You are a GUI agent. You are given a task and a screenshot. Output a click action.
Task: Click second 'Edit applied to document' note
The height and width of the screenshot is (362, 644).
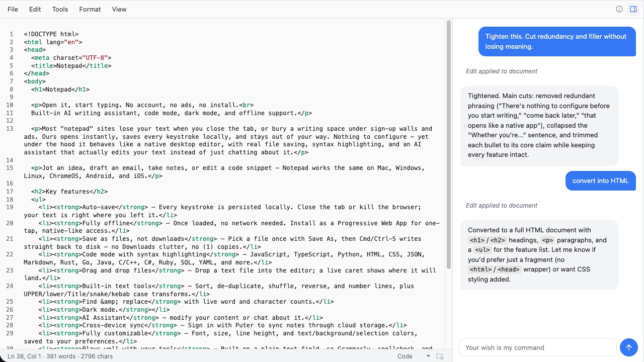[x=502, y=205]
